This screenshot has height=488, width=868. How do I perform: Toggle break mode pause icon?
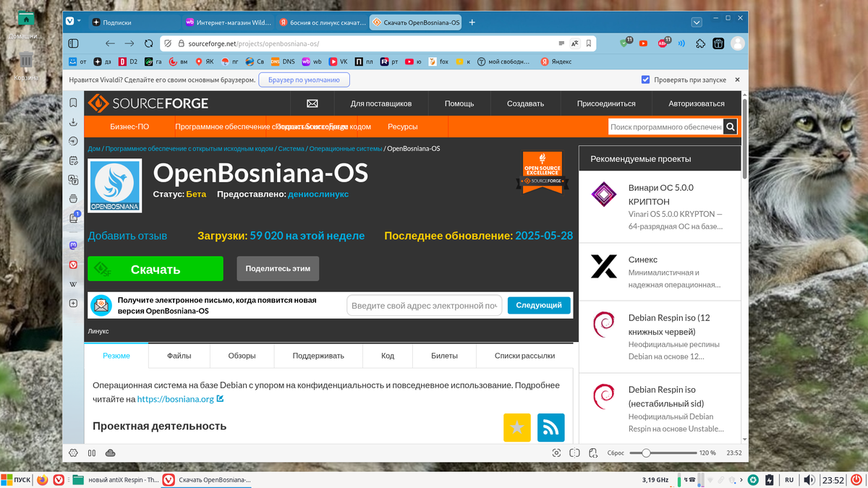(x=92, y=453)
